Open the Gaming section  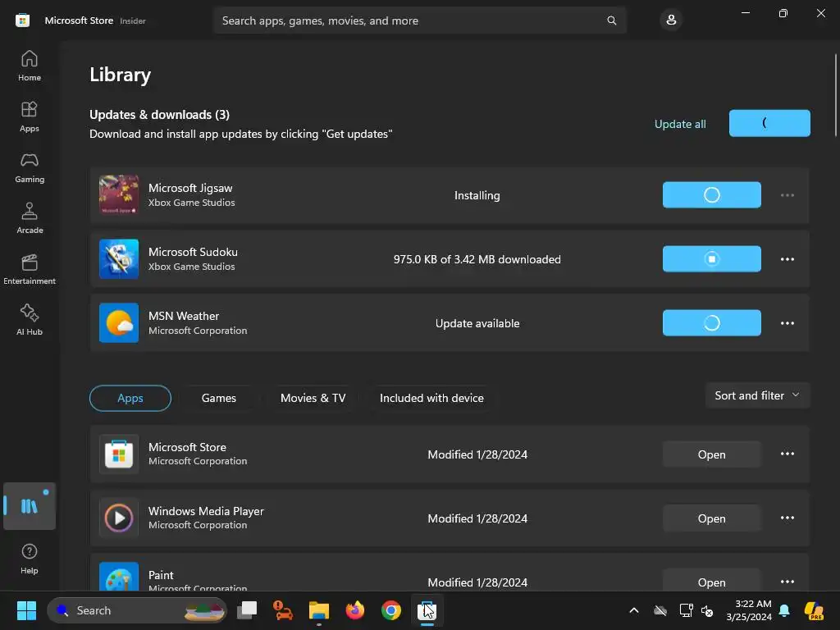tap(30, 167)
